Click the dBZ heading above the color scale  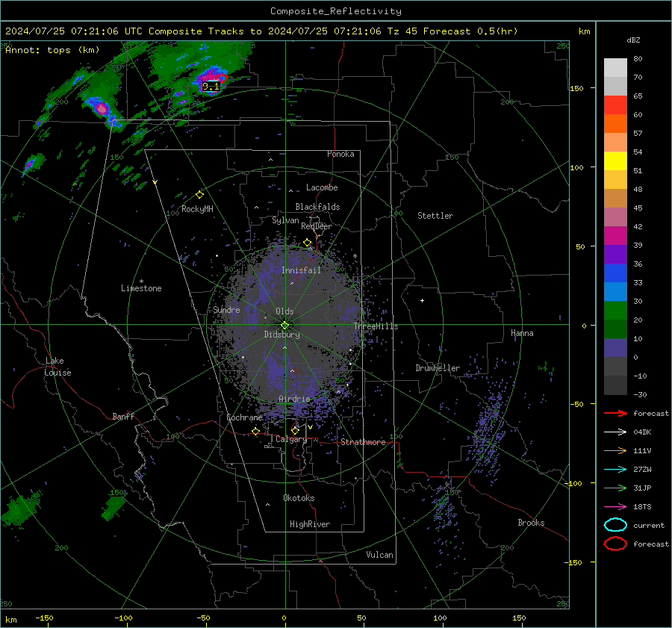[633, 40]
